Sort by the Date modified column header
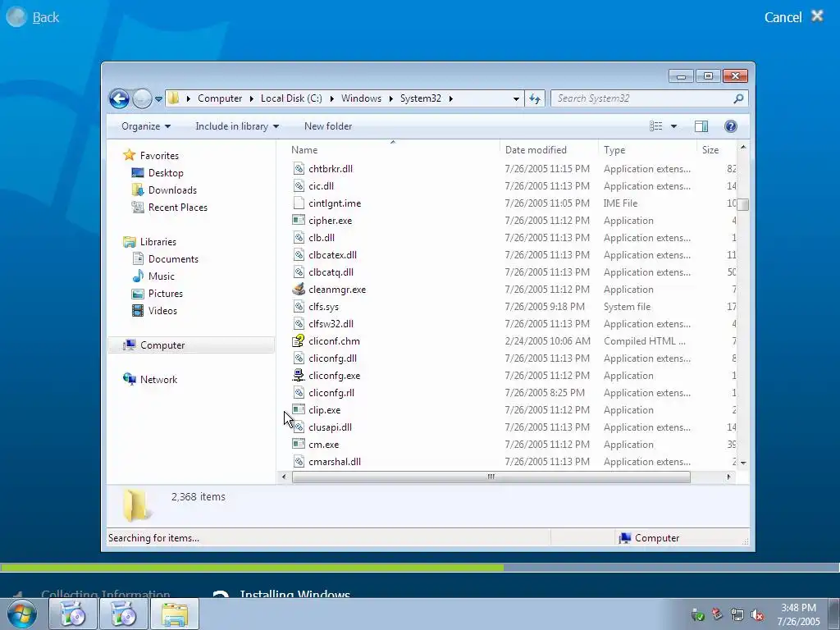Screen dimensions: 840x630 pos(549,150)
